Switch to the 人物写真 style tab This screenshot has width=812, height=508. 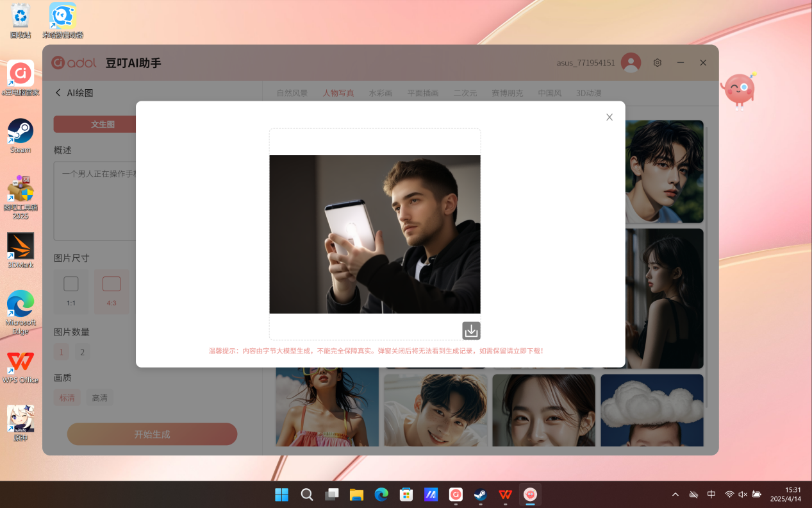coord(338,93)
